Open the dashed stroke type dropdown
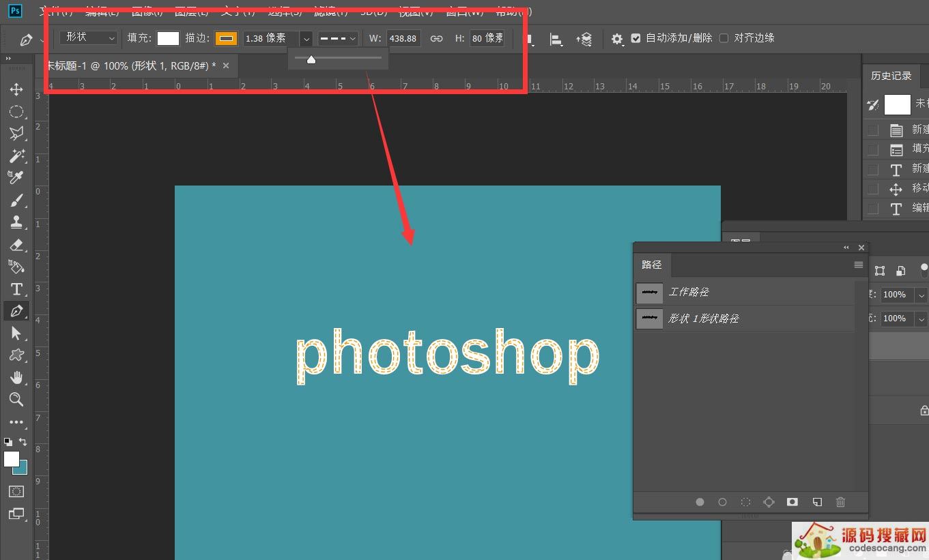This screenshot has width=929, height=560. click(x=338, y=39)
